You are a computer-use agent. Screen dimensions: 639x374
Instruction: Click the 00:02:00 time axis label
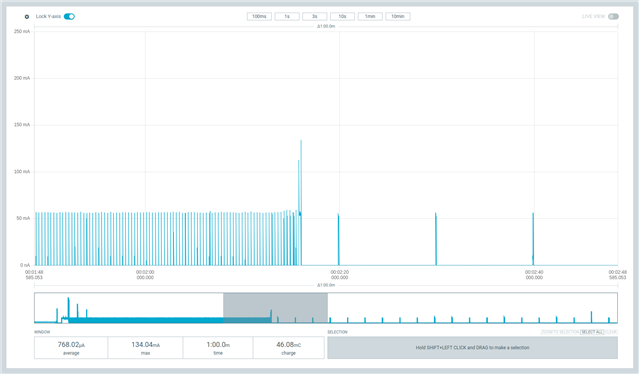click(145, 275)
